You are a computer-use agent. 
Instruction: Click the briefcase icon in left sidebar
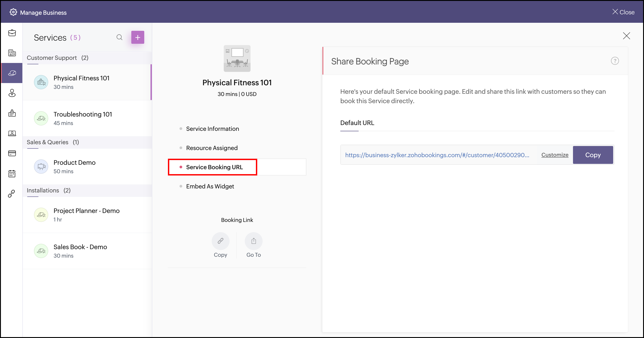[x=12, y=33]
